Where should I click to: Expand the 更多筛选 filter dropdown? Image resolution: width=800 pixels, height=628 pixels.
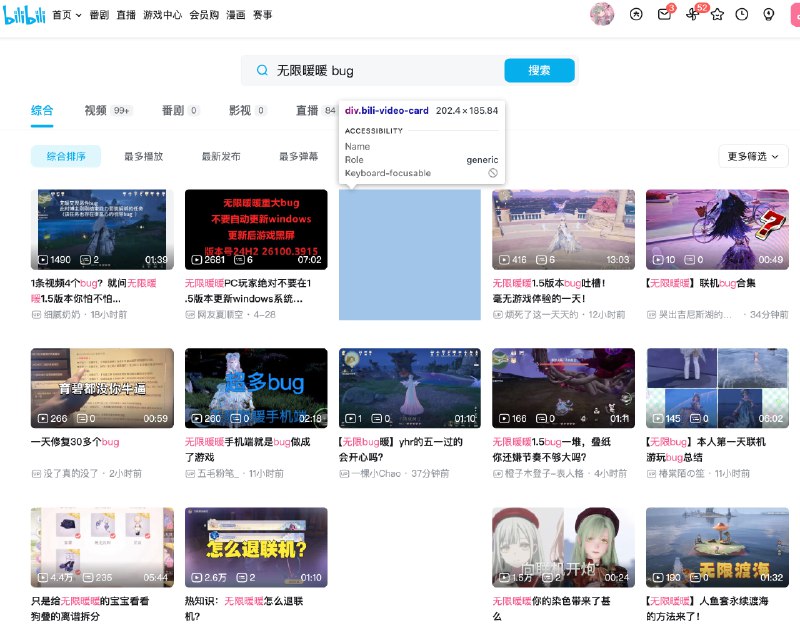(x=752, y=157)
